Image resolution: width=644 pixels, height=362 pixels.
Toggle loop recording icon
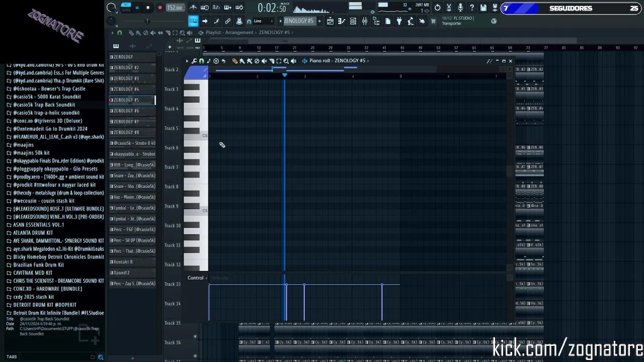pyautogui.click(x=239, y=8)
